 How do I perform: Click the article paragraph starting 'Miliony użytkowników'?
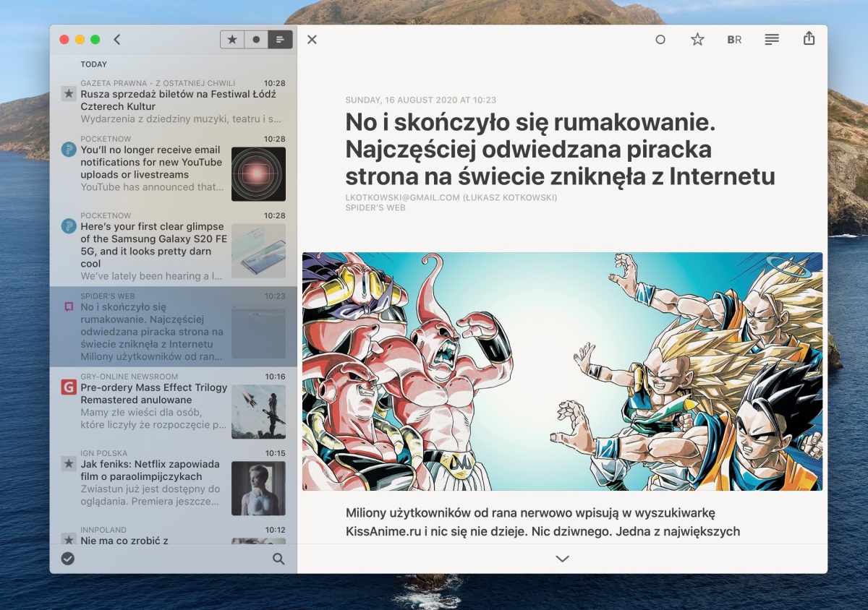(542, 522)
